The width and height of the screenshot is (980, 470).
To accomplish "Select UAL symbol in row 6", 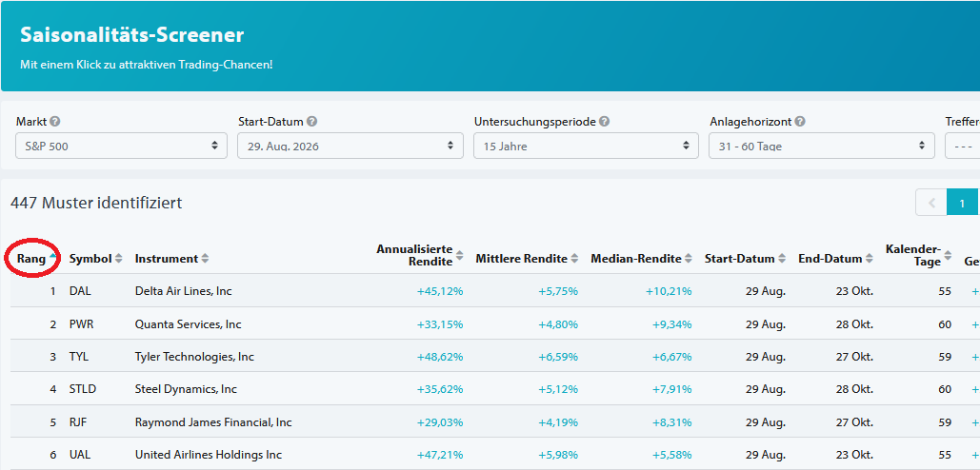I will (79, 455).
